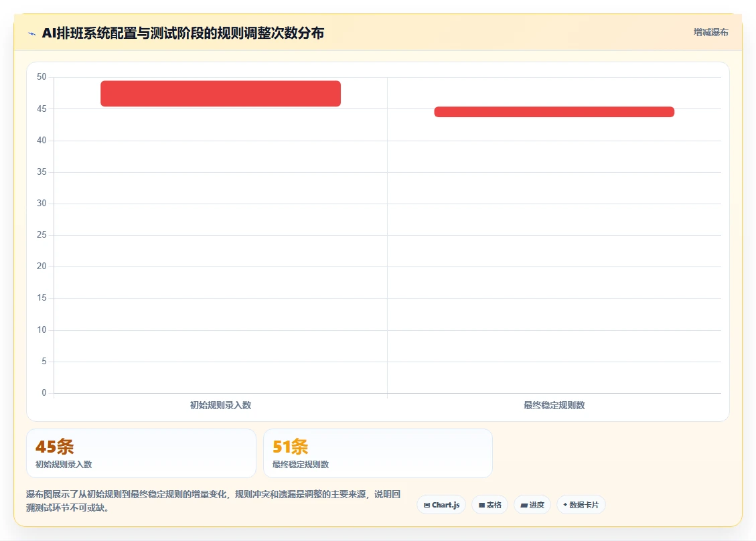Click the y-axis value 25
Screen dimensions: 756x541
click(x=42, y=235)
